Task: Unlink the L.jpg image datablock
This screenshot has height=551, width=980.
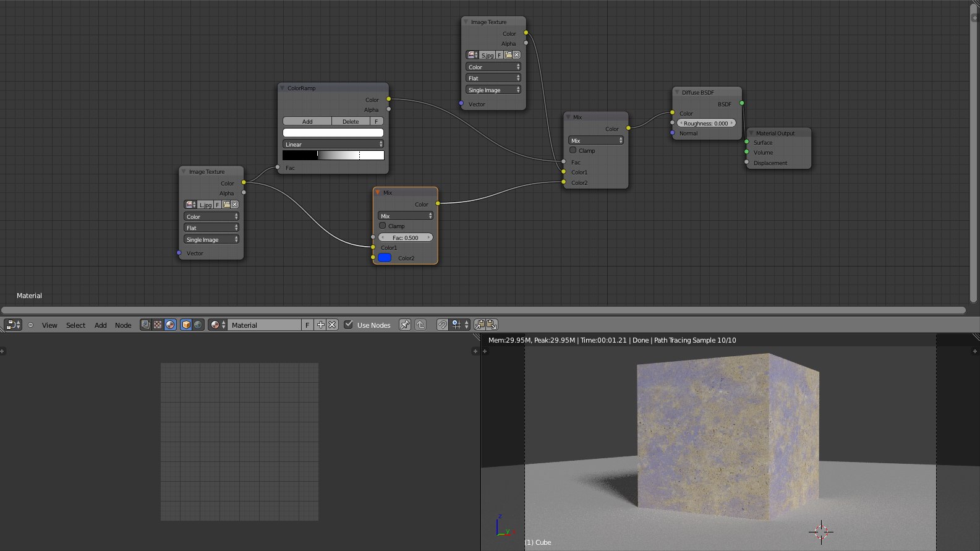Action: 235,205
